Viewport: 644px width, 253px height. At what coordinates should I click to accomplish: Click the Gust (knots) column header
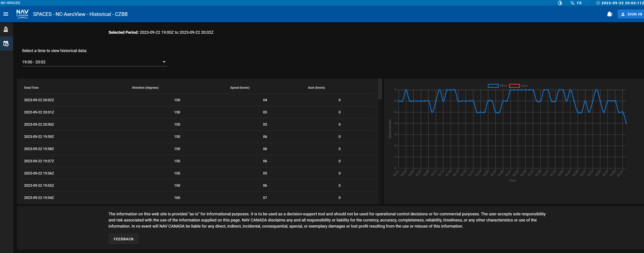point(316,88)
